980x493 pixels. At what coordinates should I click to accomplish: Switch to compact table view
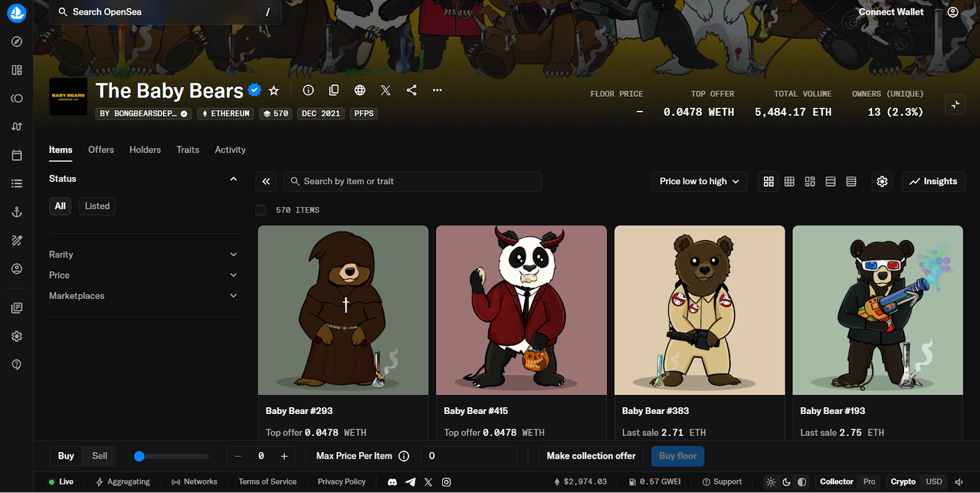pyautogui.click(x=851, y=181)
